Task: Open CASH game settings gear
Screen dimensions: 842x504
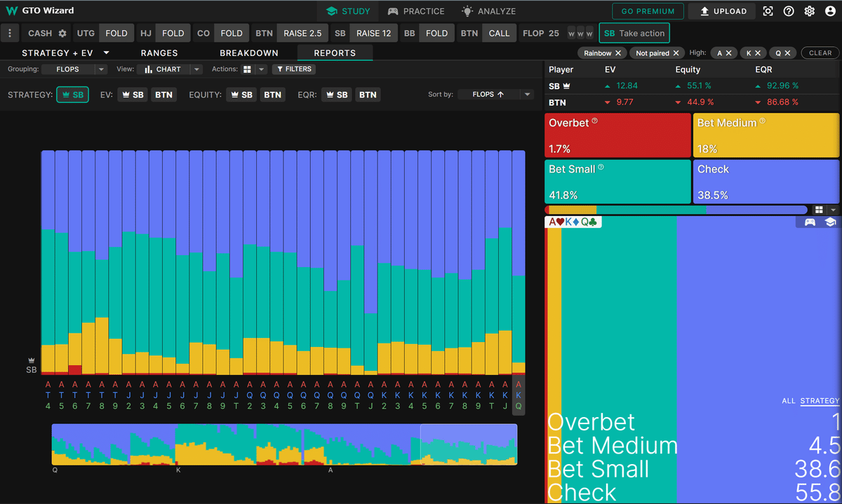Action: tap(62, 33)
